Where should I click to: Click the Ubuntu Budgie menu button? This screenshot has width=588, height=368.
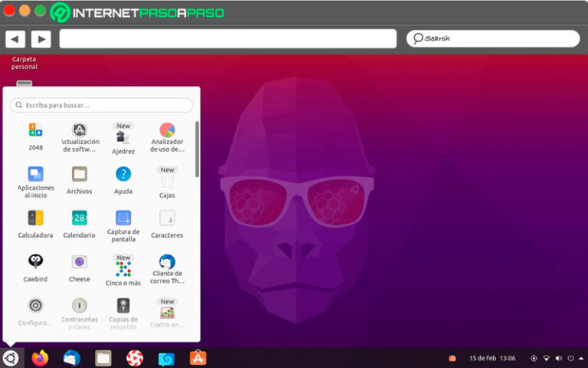click(x=11, y=357)
